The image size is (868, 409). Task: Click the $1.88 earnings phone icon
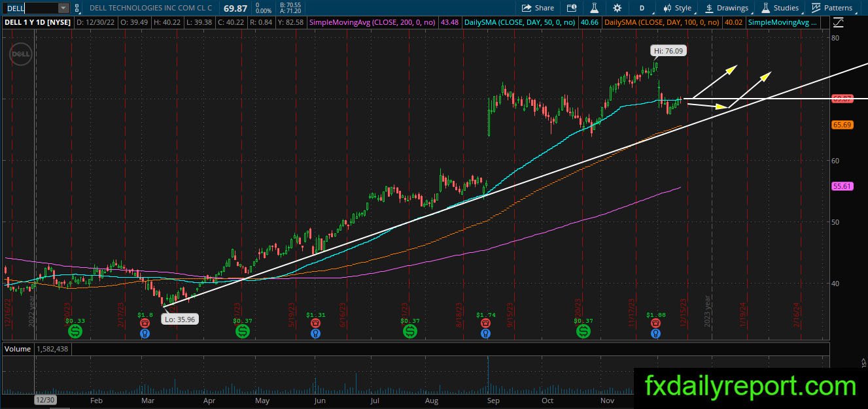pyautogui.click(x=656, y=323)
